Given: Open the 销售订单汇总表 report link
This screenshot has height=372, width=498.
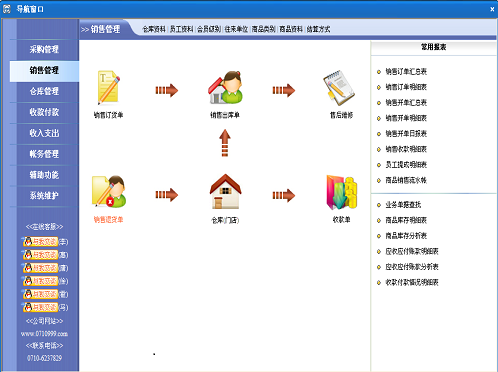Looking at the screenshot, I should tap(406, 71).
